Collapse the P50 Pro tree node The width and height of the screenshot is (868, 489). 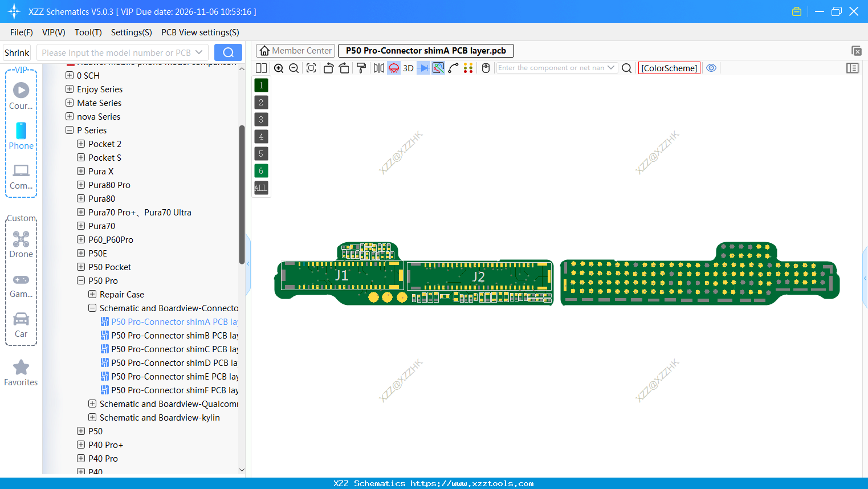pyautogui.click(x=81, y=280)
